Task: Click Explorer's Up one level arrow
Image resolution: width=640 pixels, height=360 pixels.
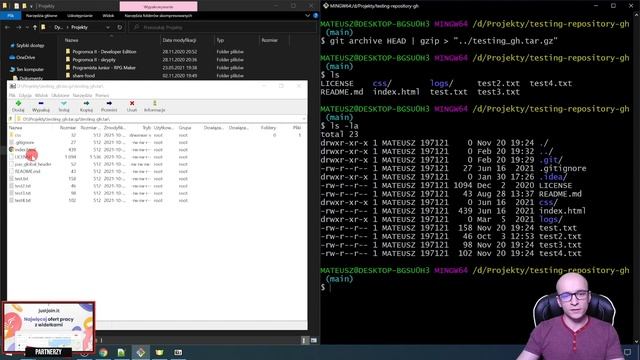Action: [x=34, y=27]
